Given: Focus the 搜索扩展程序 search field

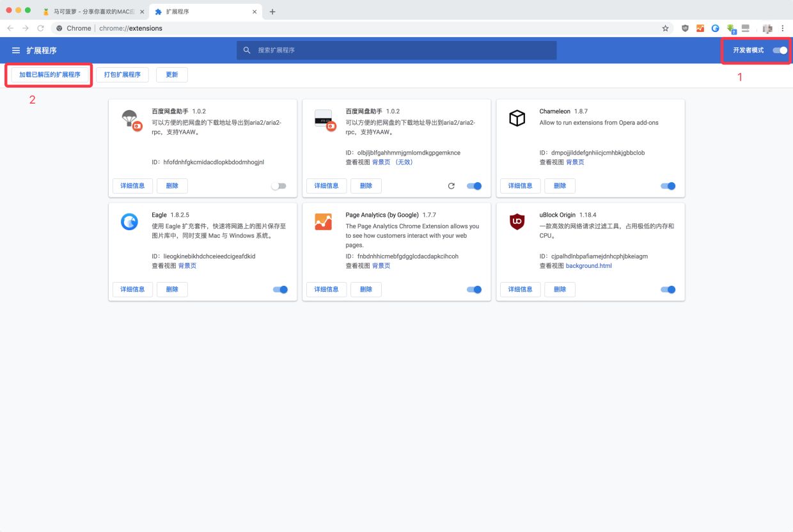Looking at the screenshot, I should [396, 50].
